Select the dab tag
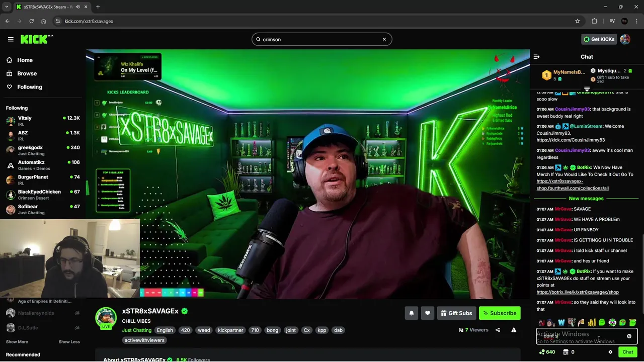644x362 pixels. point(338,330)
